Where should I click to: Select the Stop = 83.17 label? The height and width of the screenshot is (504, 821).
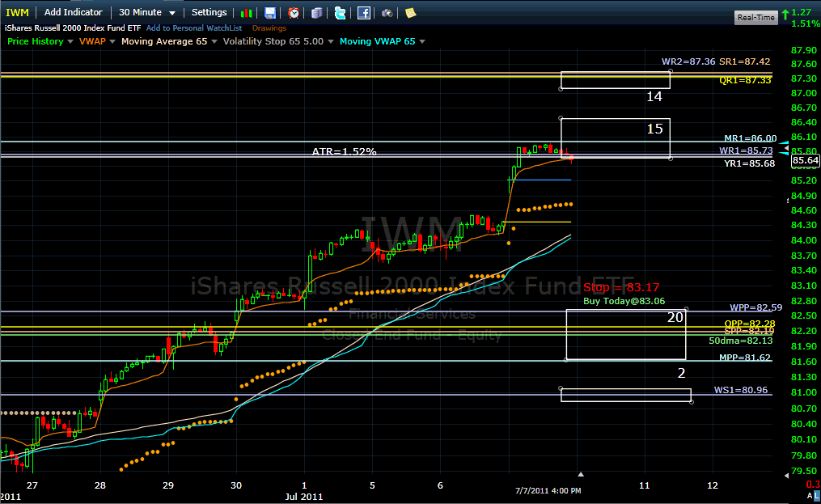coord(621,287)
